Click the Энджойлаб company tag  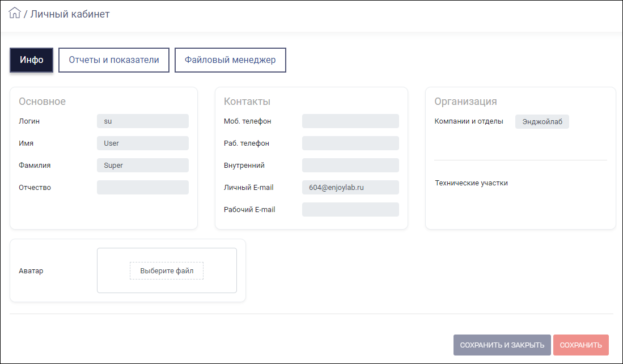tap(542, 121)
